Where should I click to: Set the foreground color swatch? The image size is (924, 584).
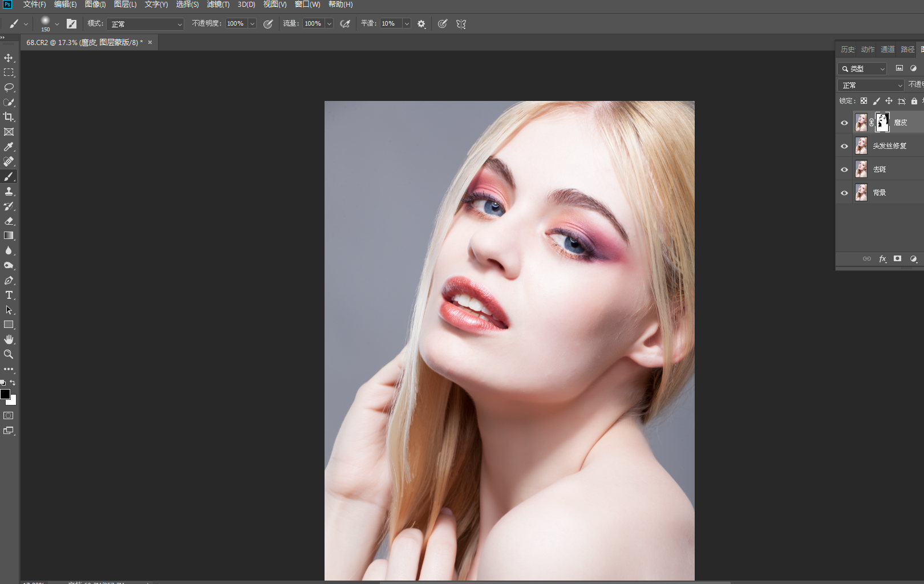(5, 394)
